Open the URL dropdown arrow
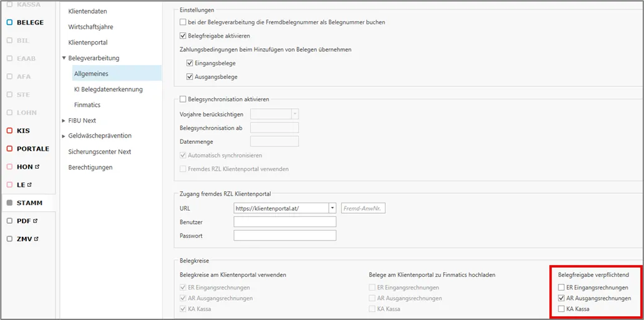 [333, 208]
